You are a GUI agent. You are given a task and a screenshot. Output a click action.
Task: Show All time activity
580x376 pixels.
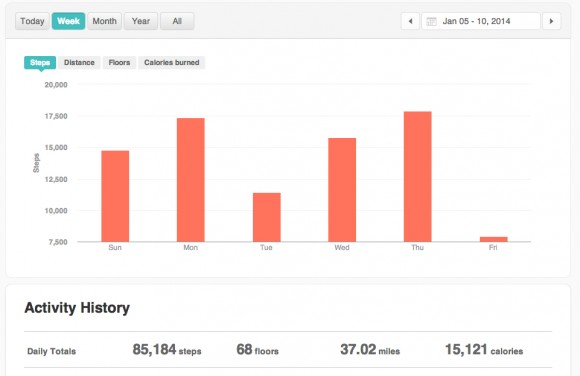point(177,21)
